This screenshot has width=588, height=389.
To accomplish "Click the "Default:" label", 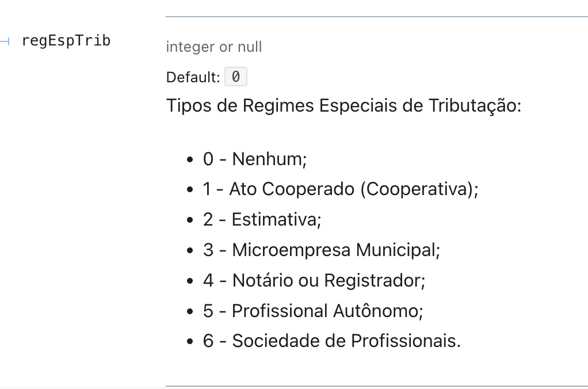I will (193, 77).
